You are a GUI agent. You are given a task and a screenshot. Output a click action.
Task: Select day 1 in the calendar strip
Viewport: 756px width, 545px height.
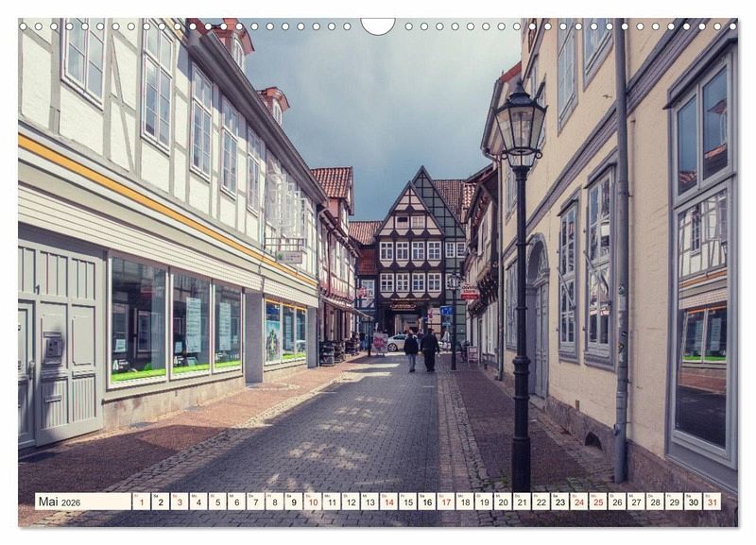[x=141, y=502]
